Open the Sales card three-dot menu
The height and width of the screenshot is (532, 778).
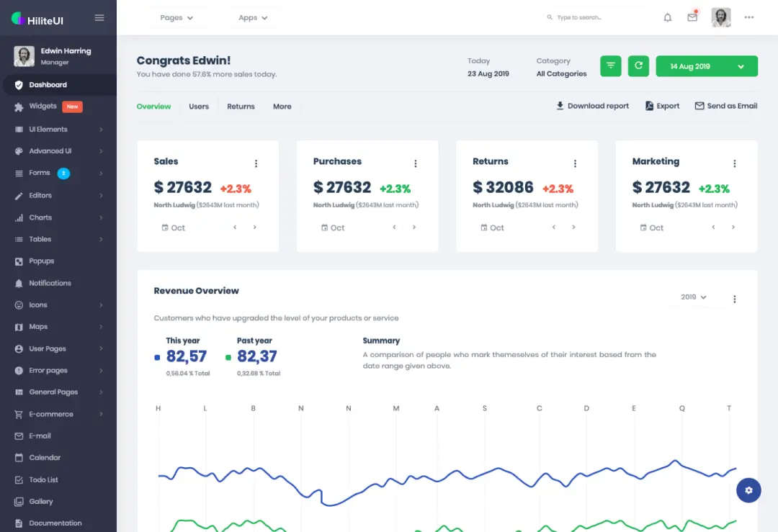coord(256,163)
